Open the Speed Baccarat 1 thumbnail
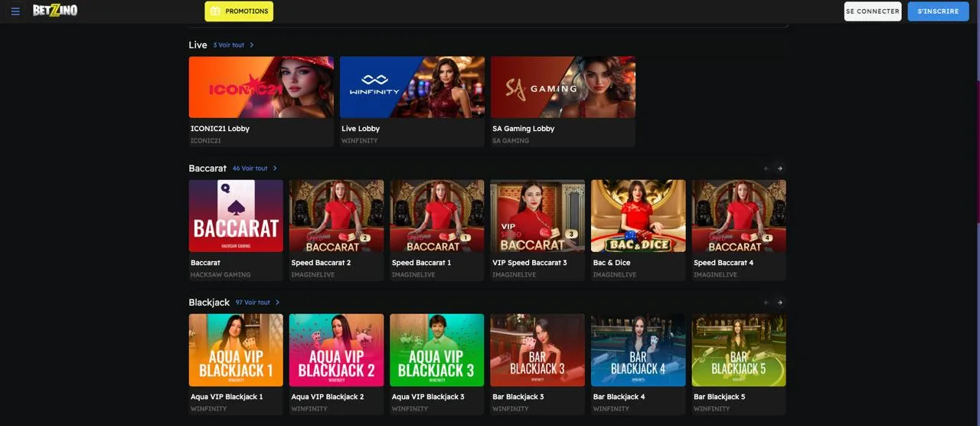The image size is (980, 426). (x=437, y=216)
